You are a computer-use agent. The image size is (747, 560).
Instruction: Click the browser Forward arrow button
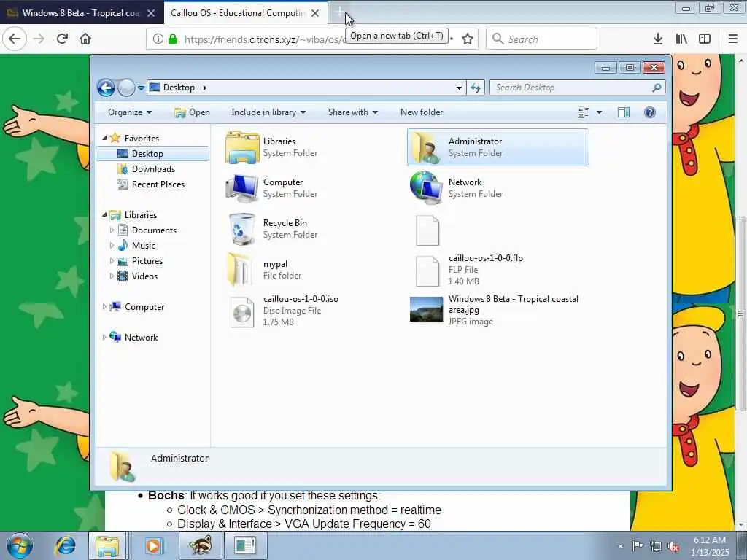[x=39, y=39]
